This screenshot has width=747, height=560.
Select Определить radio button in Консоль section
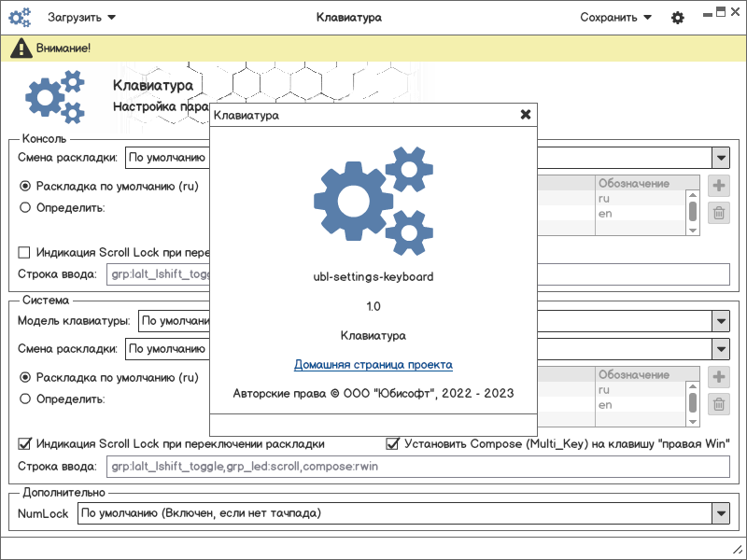pyautogui.click(x=25, y=207)
